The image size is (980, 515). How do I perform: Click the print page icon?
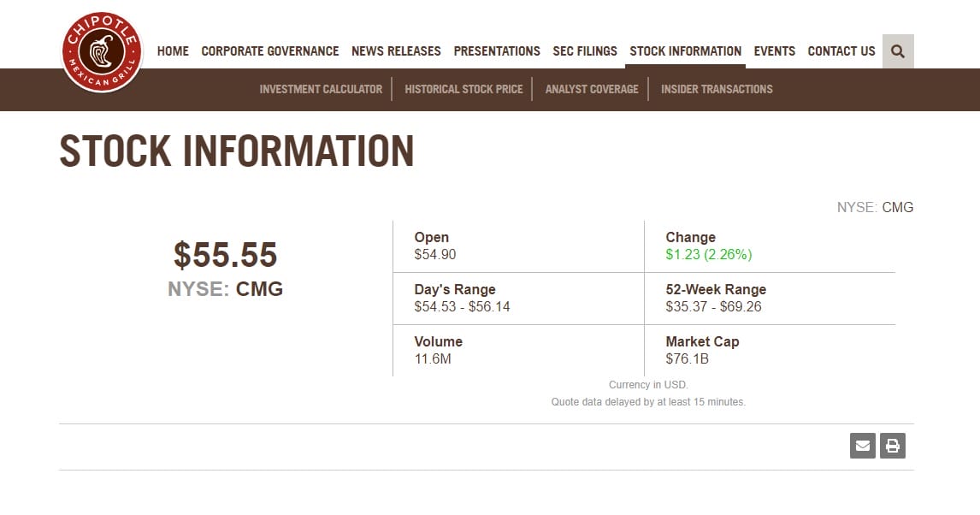tap(892, 445)
